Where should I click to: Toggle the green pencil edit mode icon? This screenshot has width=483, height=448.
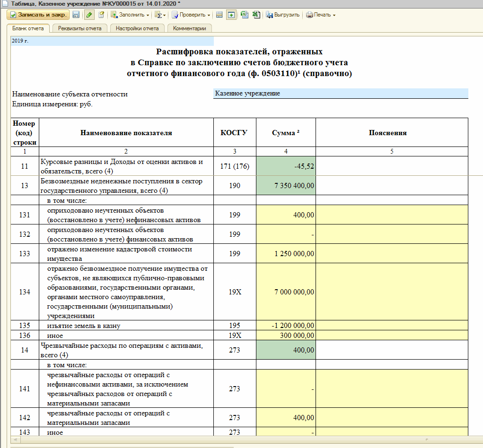[89, 15]
